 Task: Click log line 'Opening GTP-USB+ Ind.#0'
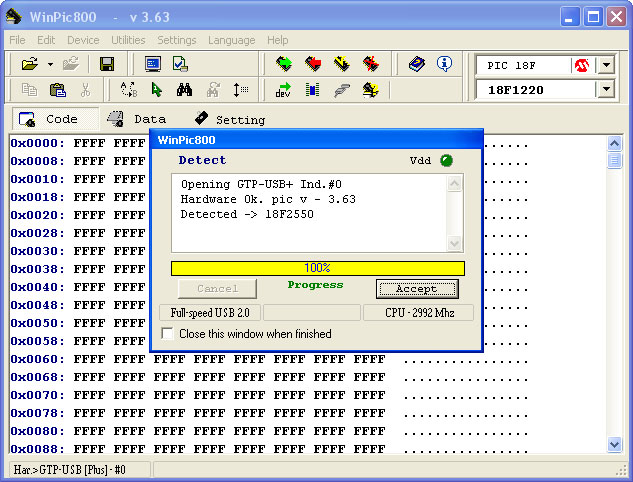tap(261, 184)
